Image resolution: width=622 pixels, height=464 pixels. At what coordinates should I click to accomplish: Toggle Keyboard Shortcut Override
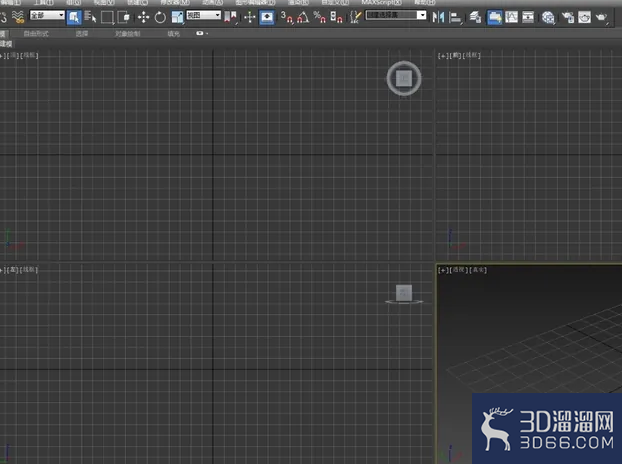[267, 17]
